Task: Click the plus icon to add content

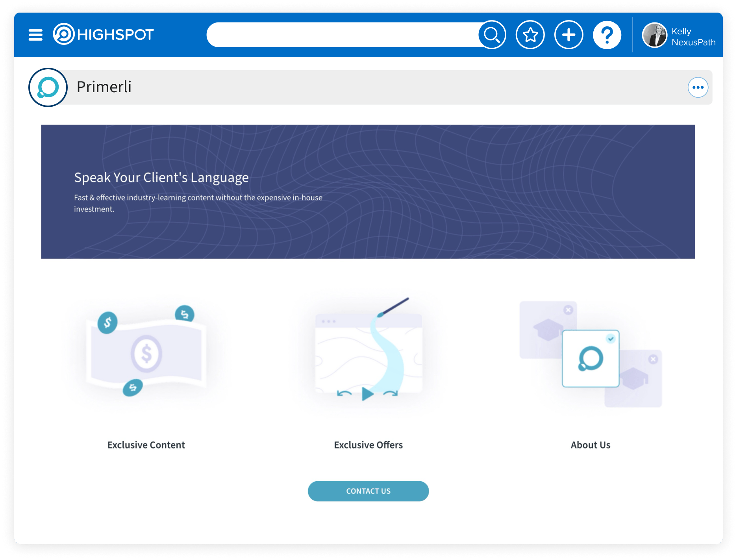Action: click(568, 35)
